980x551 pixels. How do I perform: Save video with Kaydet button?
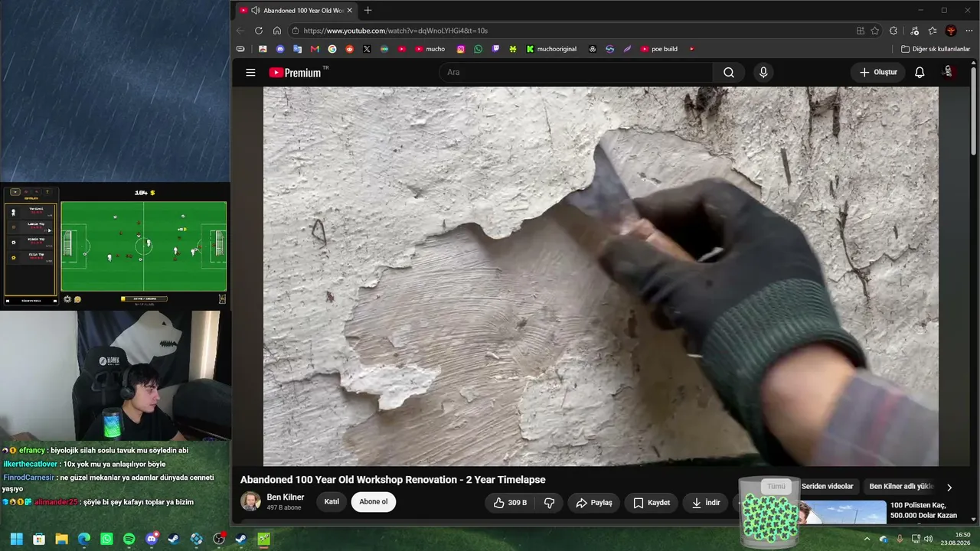tap(652, 503)
